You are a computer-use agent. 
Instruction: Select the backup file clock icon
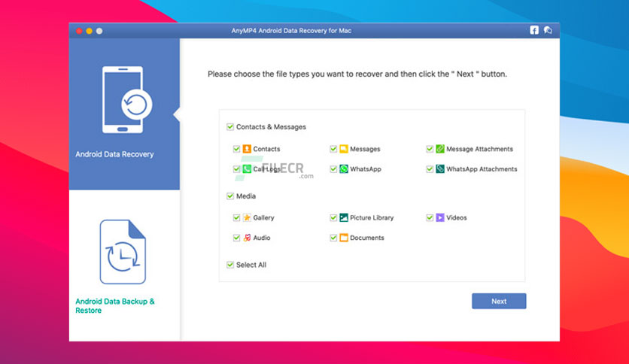[x=123, y=252]
